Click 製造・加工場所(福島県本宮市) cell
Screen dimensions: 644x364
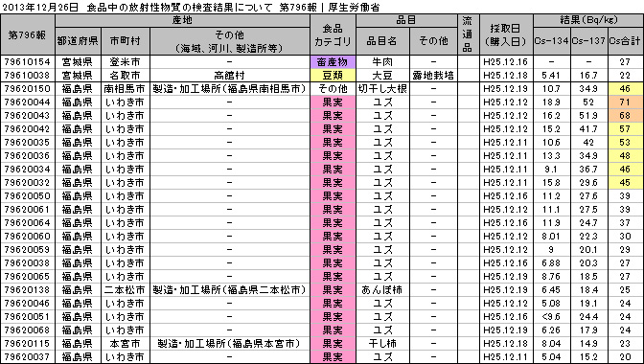pos(230,344)
